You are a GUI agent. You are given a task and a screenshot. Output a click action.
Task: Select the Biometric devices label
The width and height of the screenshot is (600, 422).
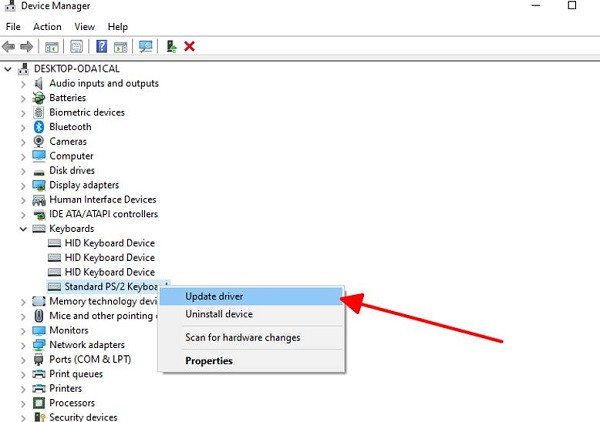87,112
